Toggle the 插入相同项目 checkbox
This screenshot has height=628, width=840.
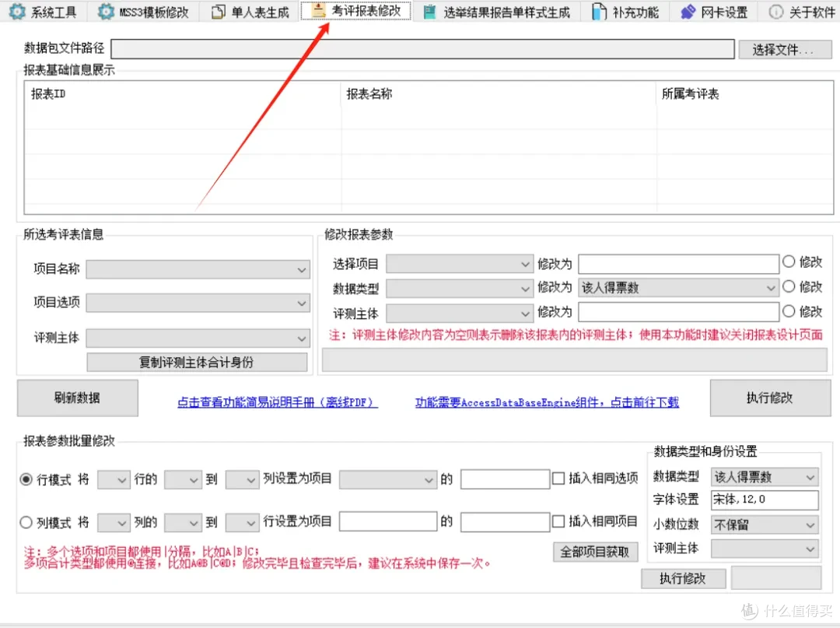(x=558, y=521)
